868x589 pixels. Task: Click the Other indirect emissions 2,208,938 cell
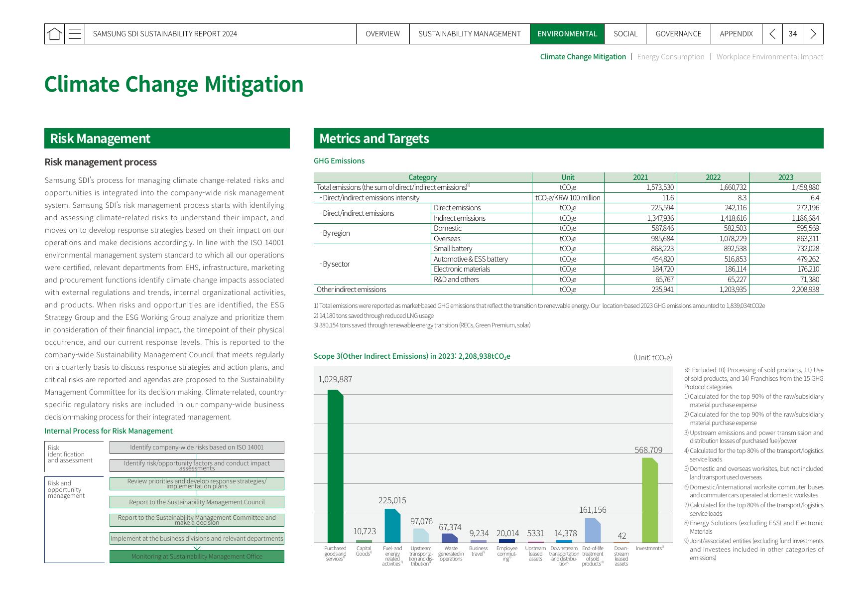(x=805, y=290)
